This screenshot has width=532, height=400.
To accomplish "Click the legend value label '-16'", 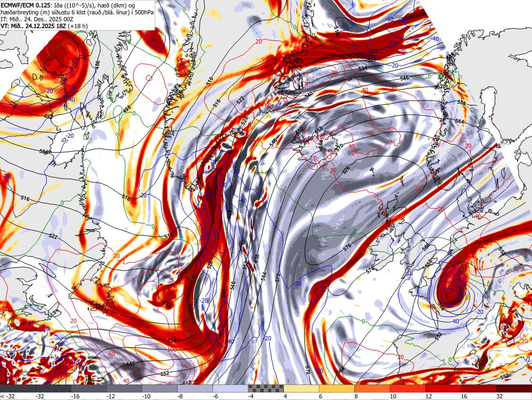I will 76,396.
